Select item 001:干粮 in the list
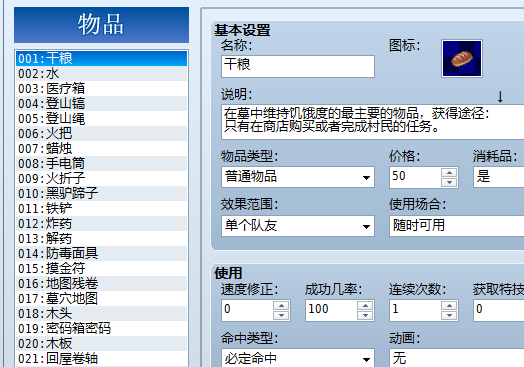This screenshot has height=367, width=524. (101, 58)
